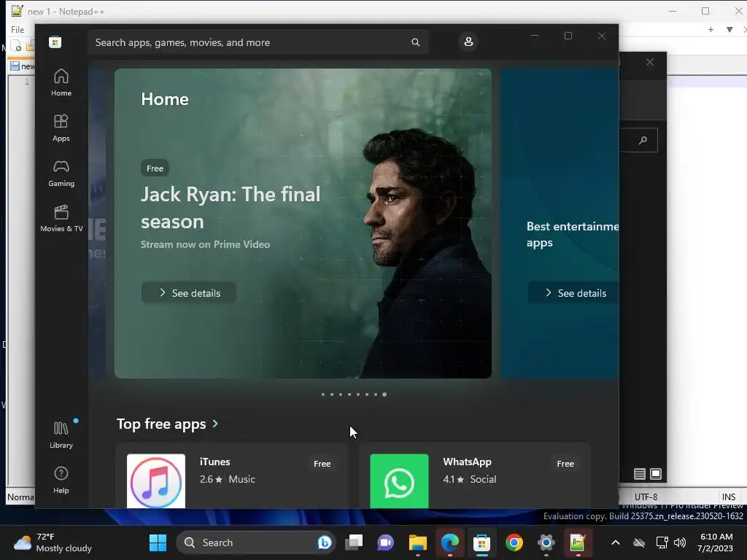
Task: Click Free button for WhatsApp
Action: click(x=565, y=464)
